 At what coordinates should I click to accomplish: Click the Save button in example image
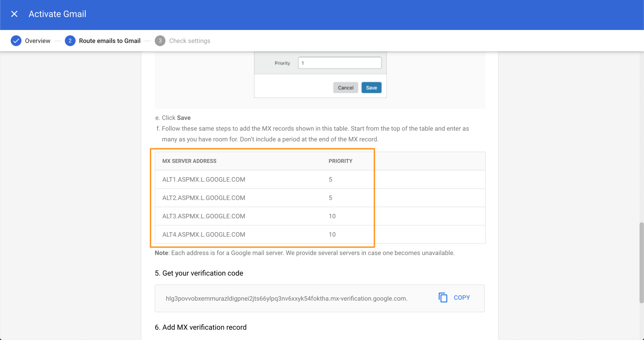pyautogui.click(x=371, y=88)
